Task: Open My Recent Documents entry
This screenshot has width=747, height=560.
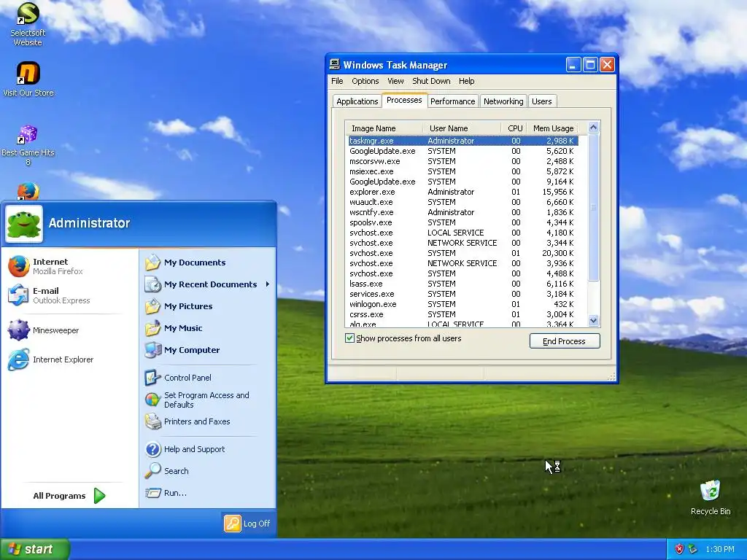Action: 208,284
